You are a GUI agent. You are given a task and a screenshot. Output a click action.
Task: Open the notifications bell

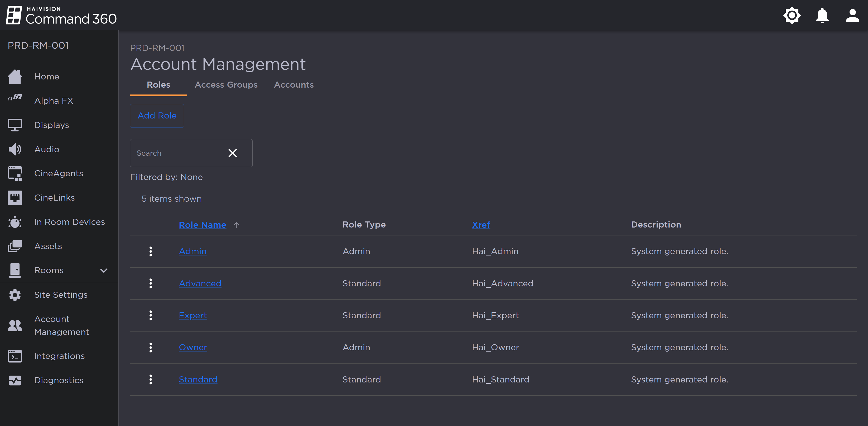pyautogui.click(x=822, y=15)
